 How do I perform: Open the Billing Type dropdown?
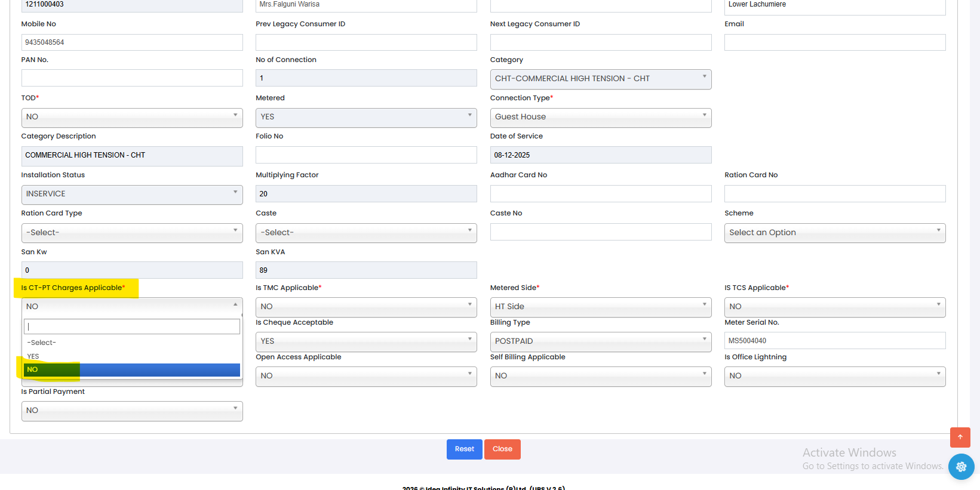click(600, 341)
